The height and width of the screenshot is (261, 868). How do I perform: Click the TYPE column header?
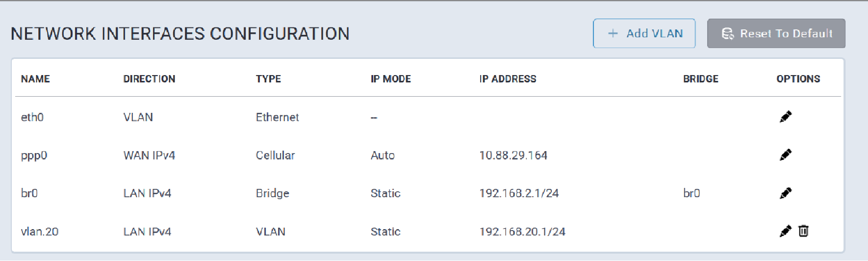tap(268, 79)
